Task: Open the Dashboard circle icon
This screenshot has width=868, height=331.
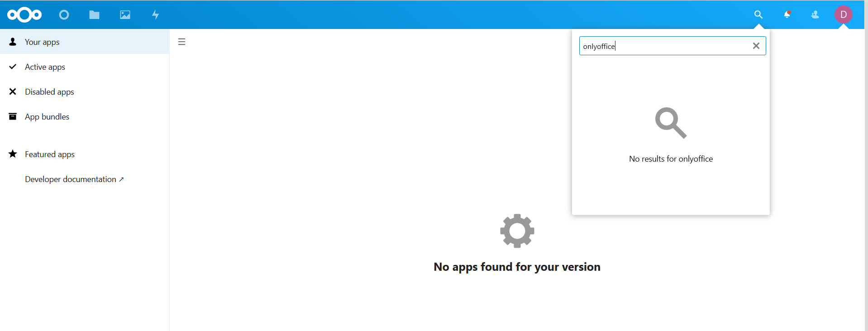Action: pos(64,15)
